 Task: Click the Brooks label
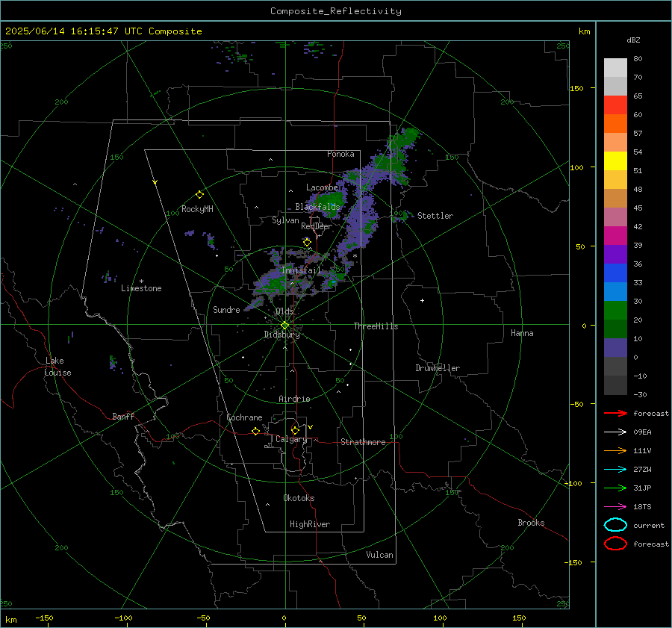[x=531, y=523]
